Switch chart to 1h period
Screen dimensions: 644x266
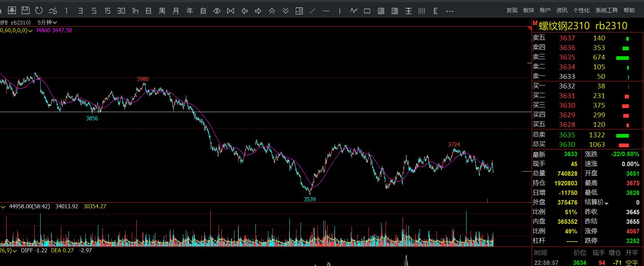(x=135, y=11)
